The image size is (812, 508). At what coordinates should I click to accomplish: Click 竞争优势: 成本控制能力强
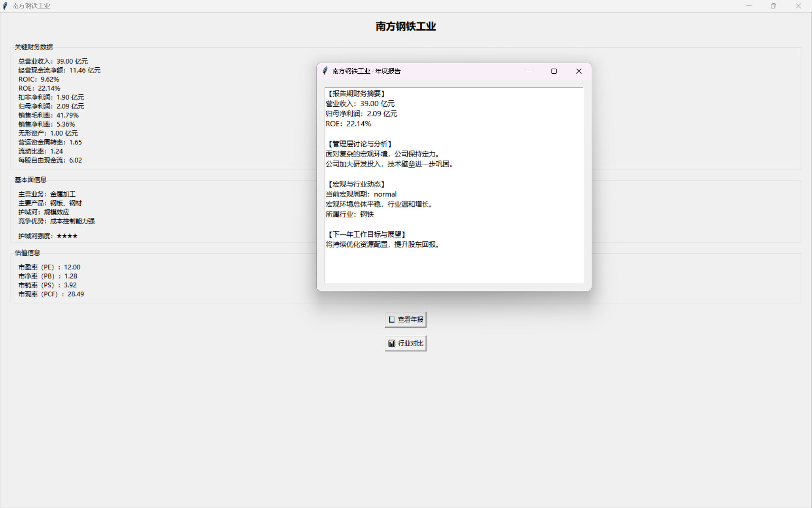(56, 221)
